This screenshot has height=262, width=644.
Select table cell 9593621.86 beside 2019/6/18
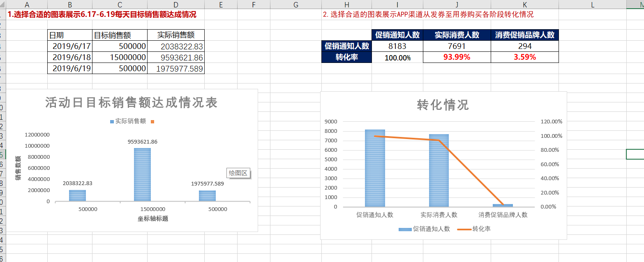coord(176,57)
